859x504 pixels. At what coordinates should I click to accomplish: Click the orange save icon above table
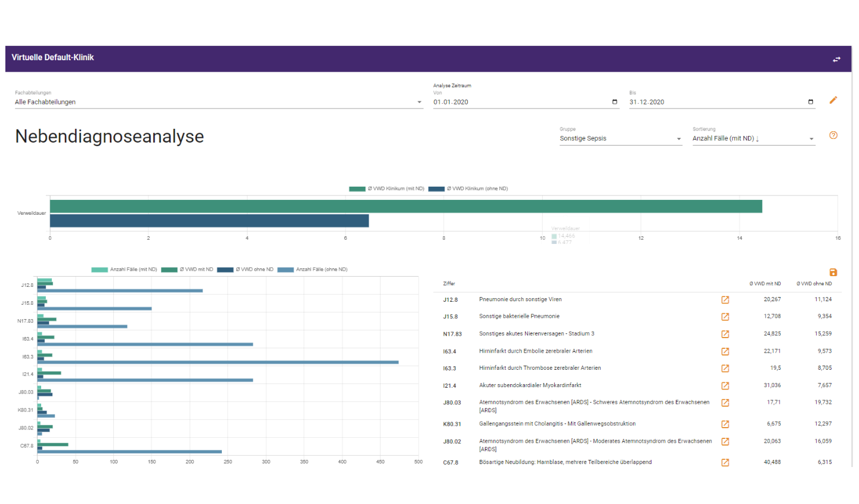[x=833, y=272]
